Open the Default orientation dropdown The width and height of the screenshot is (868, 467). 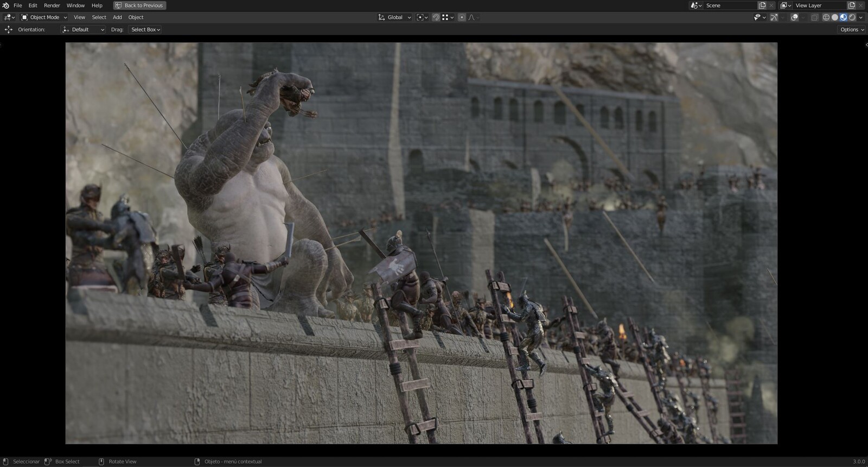83,30
